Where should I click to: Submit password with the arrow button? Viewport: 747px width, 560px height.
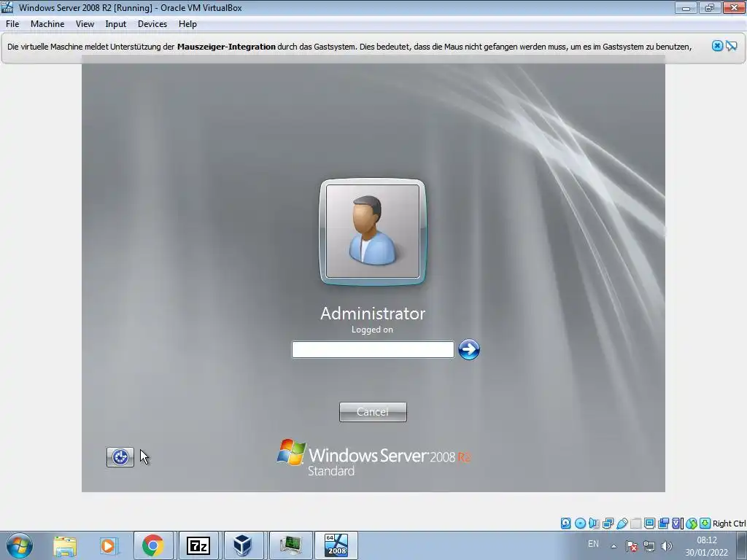click(469, 349)
